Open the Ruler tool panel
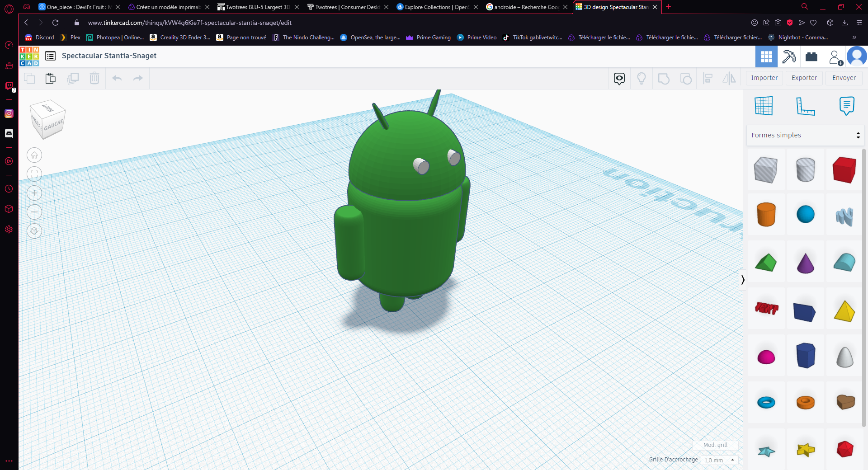 coord(807,106)
